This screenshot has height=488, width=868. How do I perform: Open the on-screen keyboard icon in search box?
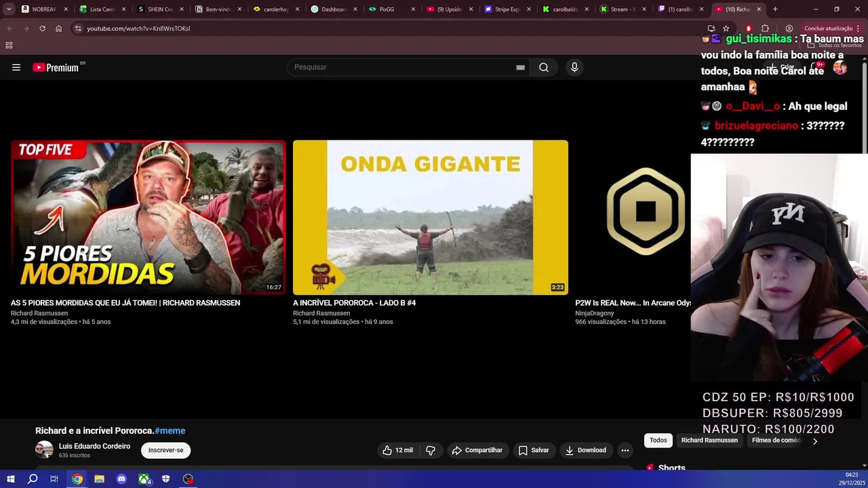click(x=520, y=67)
